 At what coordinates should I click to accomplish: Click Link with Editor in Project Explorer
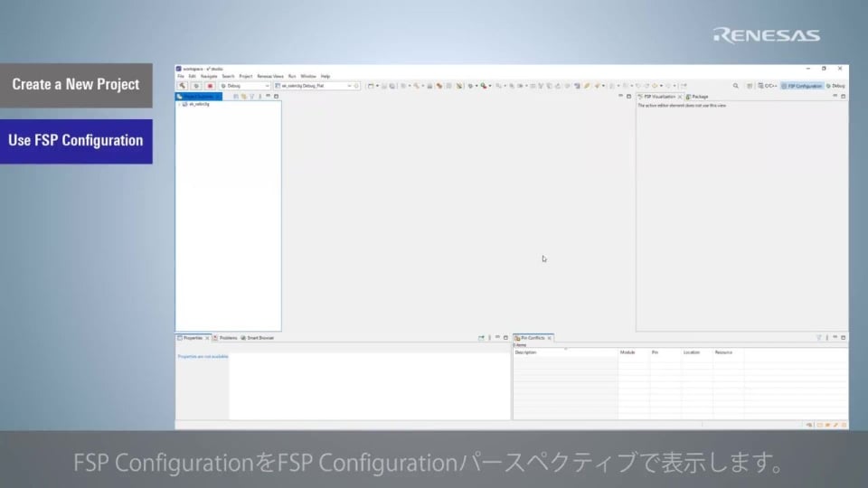(243, 97)
